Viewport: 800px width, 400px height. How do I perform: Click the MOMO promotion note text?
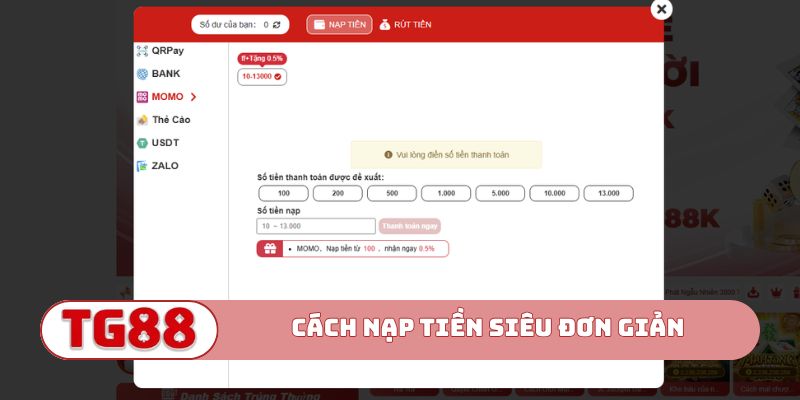365,248
